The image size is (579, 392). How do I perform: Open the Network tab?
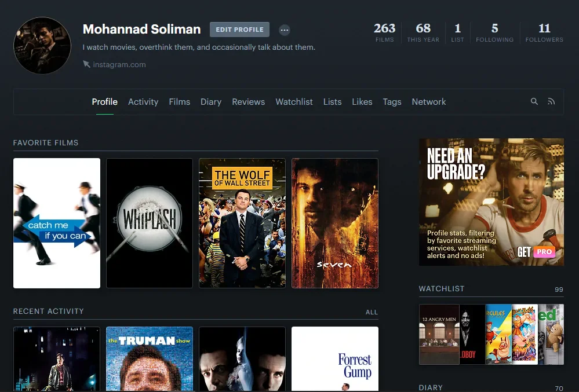pos(429,102)
